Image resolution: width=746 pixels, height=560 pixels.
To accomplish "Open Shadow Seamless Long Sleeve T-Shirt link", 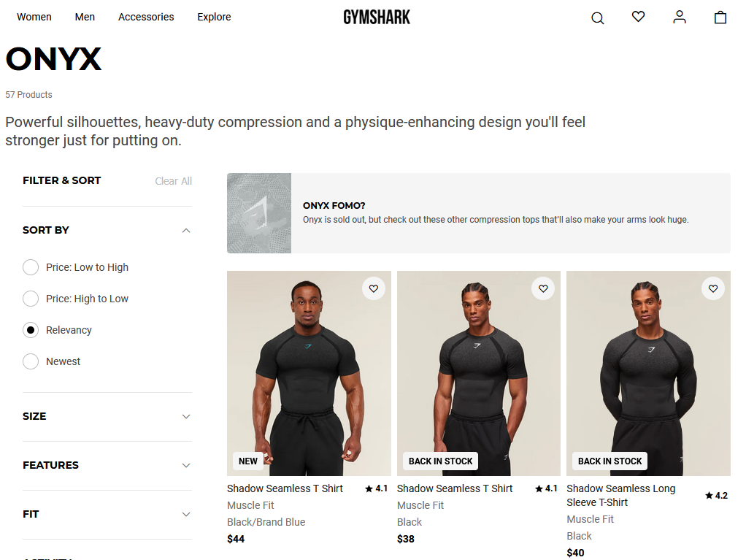I will pyautogui.click(x=620, y=495).
